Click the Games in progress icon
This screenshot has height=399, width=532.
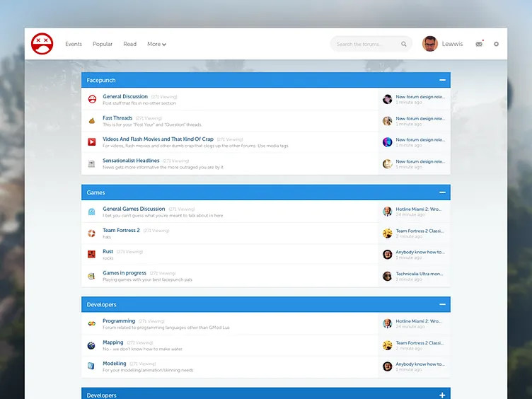click(91, 276)
